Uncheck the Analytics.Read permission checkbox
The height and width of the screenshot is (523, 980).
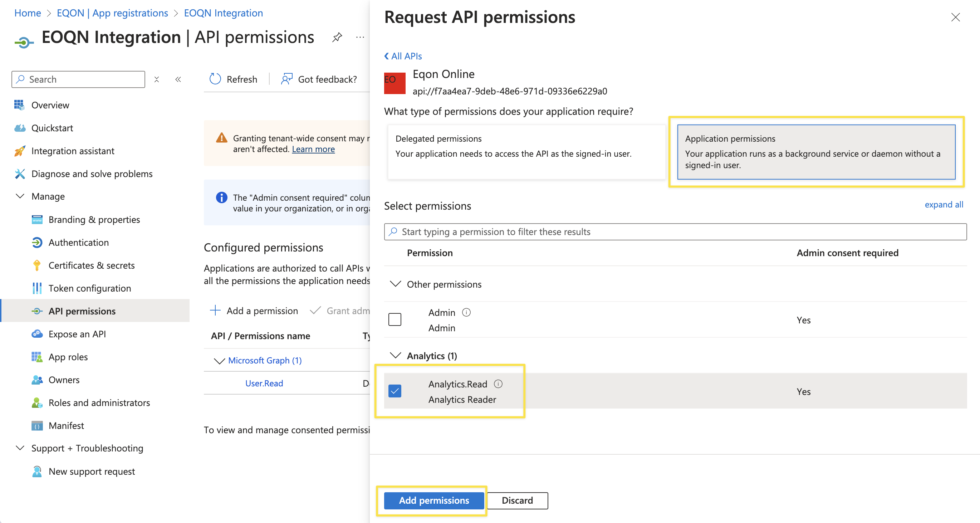pyautogui.click(x=395, y=391)
